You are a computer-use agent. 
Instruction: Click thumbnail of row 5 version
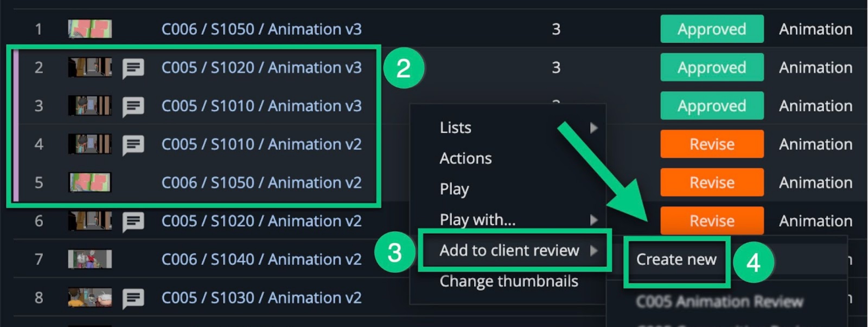[90, 182]
